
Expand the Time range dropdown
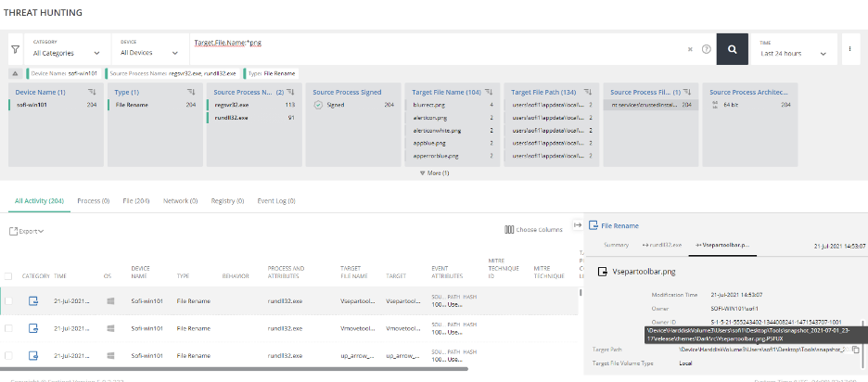click(794, 54)
